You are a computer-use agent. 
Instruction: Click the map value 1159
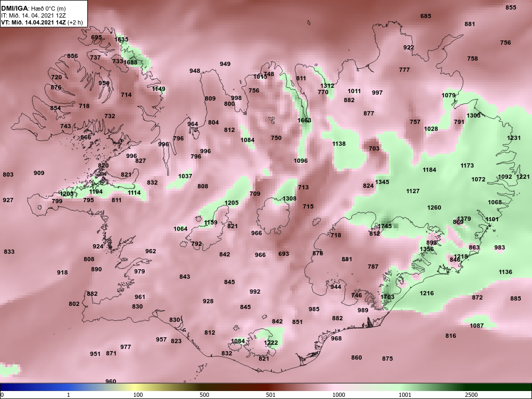point(211,222)
